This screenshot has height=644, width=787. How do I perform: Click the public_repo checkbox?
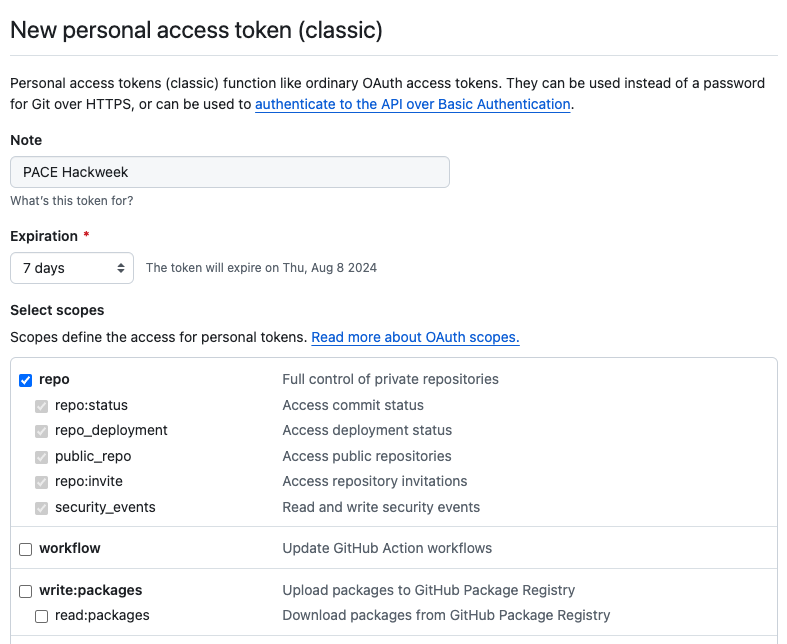(42, 457)
